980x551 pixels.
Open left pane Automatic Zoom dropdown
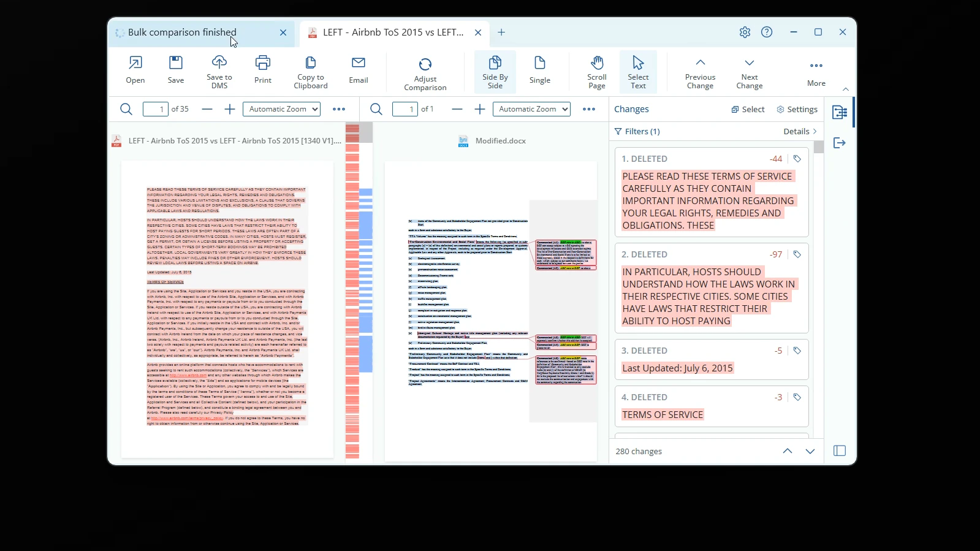point(282,109)
